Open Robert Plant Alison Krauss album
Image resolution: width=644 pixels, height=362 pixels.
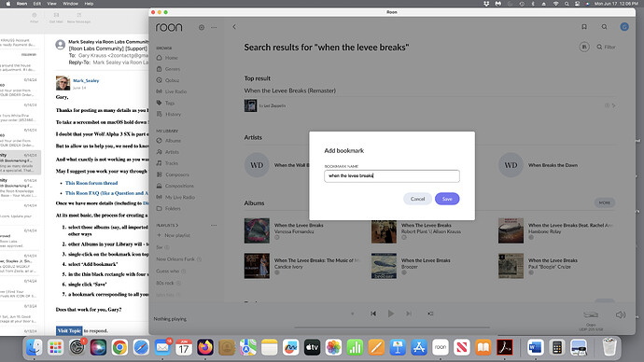[384, 230]
